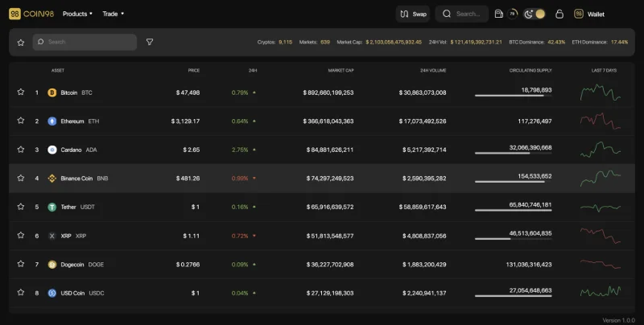
Task: Open Dogecoin 7-day sparkline chart
Action: (x=600, y=264)
